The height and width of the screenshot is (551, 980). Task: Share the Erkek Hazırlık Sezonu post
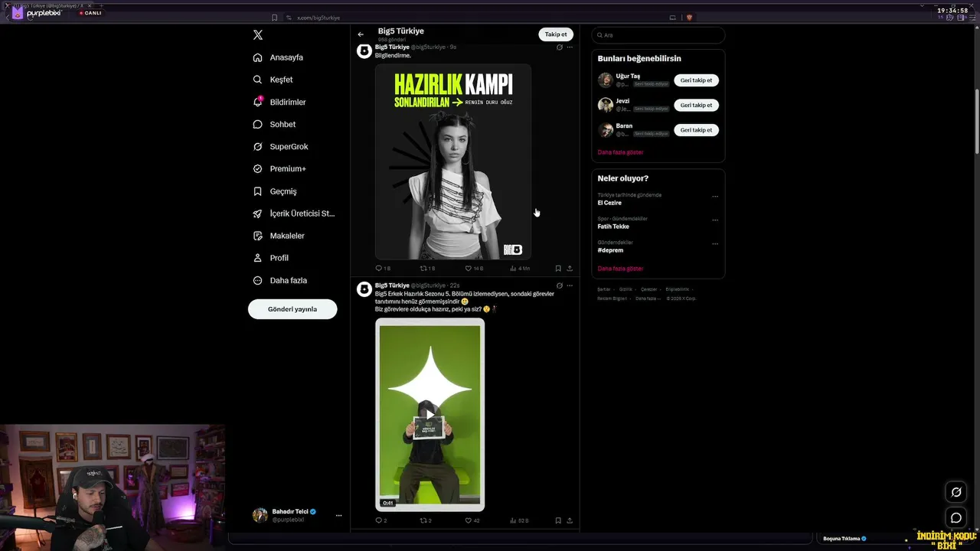point(570,520)
